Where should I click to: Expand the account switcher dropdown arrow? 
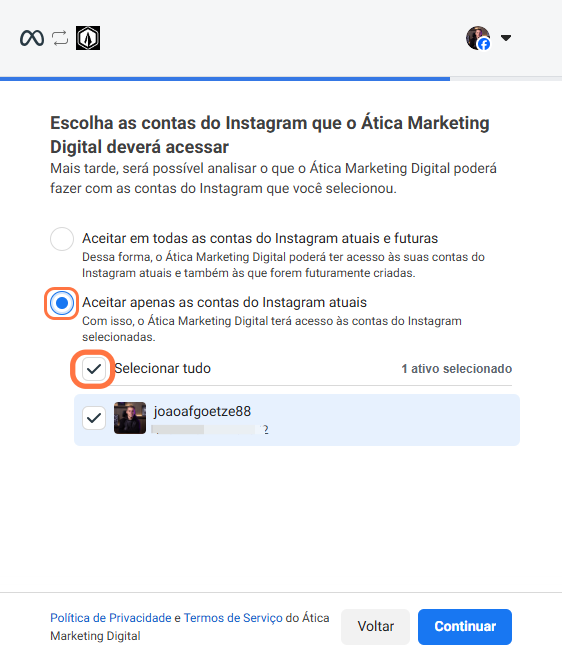pyautogui.click(x=506, y=38)
